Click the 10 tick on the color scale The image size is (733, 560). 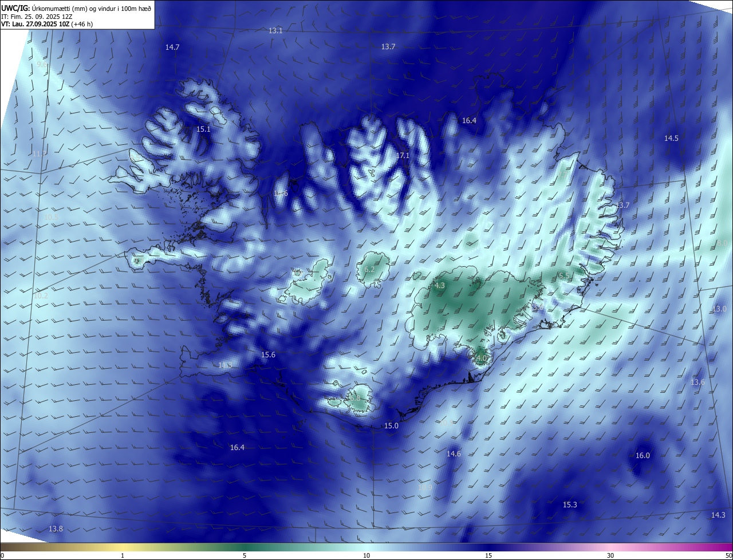pos(366,555)
